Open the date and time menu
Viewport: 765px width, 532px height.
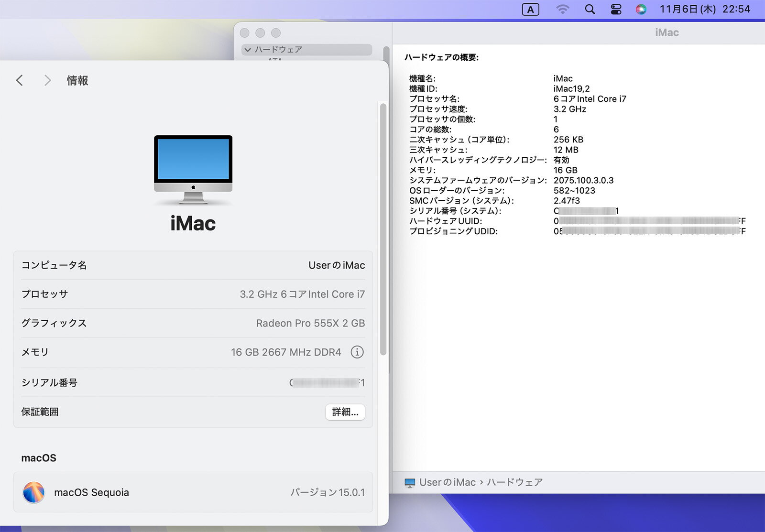[705, 10]
